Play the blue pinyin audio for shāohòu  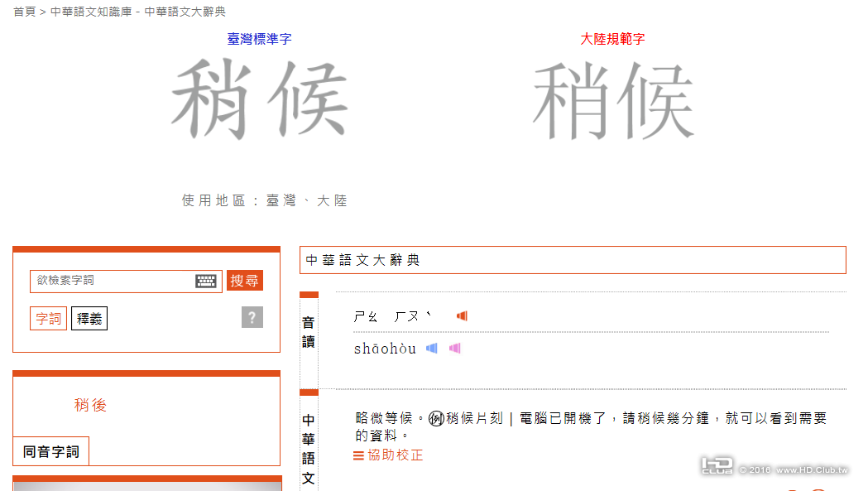click(431, 349)
